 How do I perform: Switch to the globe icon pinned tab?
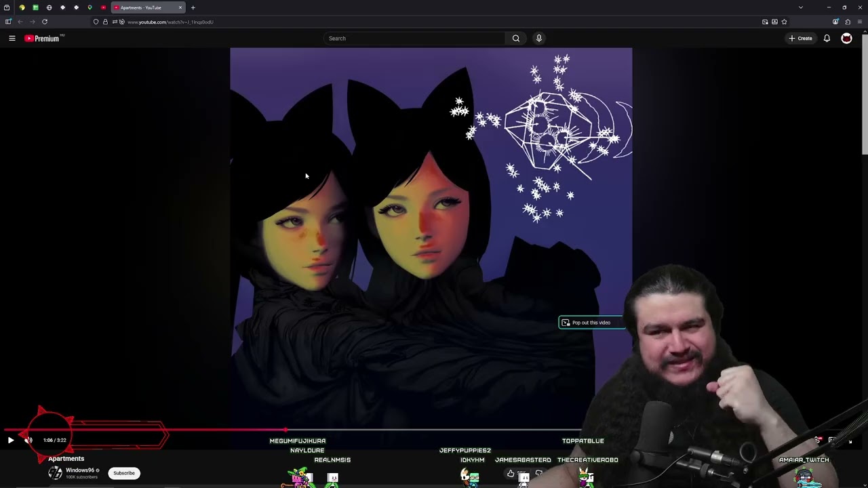click(x=49, y=7)
